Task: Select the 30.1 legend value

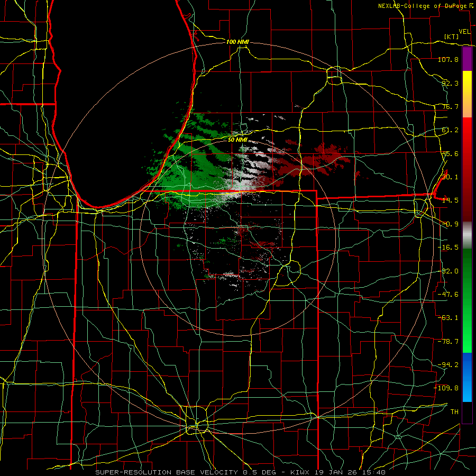Action: 450,177
